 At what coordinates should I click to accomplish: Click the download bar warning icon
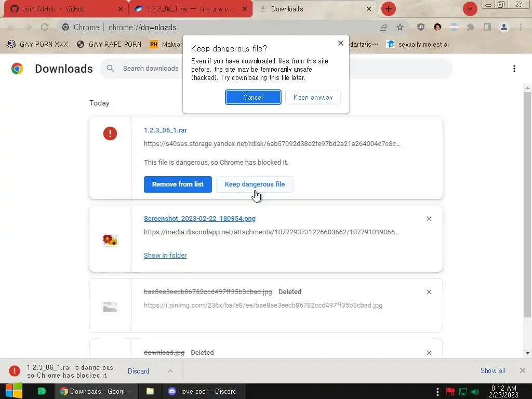tap(14, 371)
